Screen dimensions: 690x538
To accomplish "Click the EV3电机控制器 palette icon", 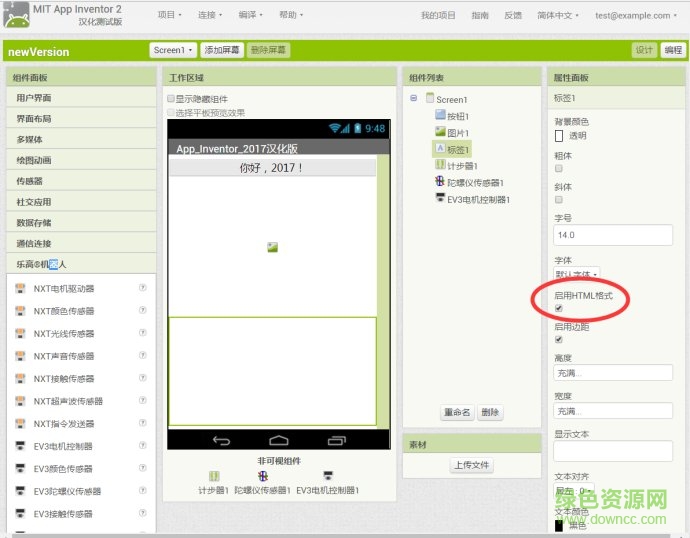I will (20, 446).
